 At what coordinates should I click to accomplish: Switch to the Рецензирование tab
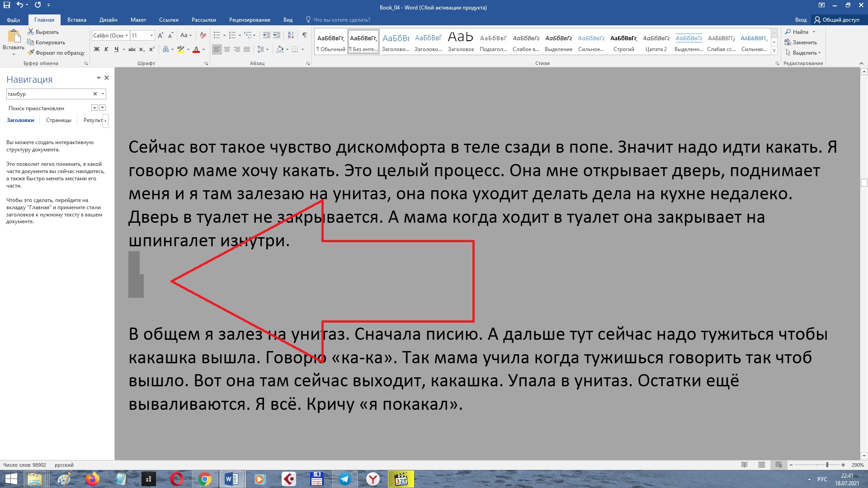[250, 20]
